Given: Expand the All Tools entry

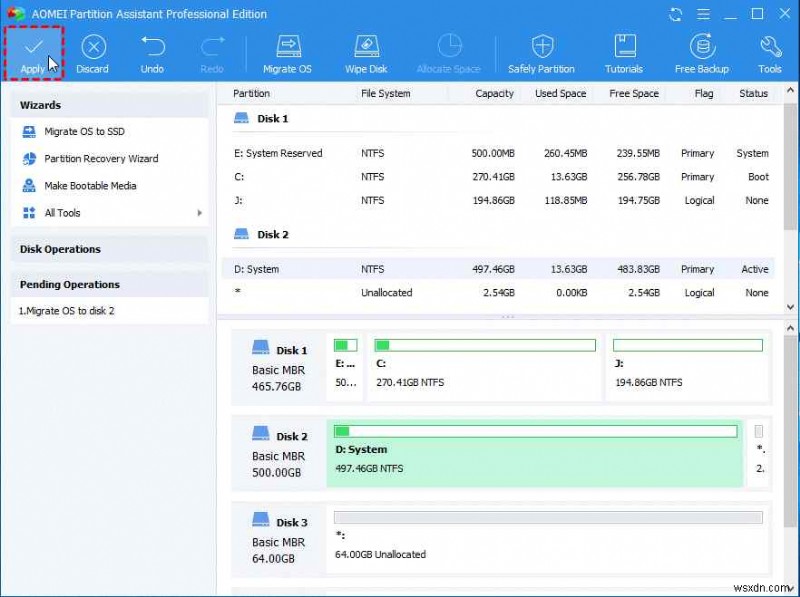Looking at the screenshot, I should 65,212.
